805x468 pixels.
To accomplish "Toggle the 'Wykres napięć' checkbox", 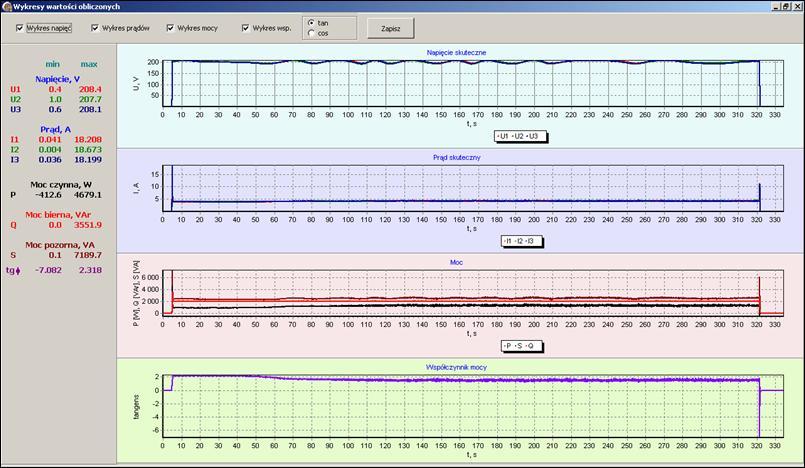I will click(x=20, y=28).
